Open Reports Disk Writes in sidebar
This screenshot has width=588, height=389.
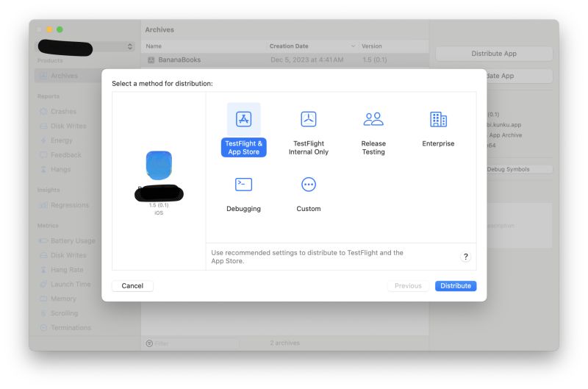pyautogui.click(x=68, y=126)
